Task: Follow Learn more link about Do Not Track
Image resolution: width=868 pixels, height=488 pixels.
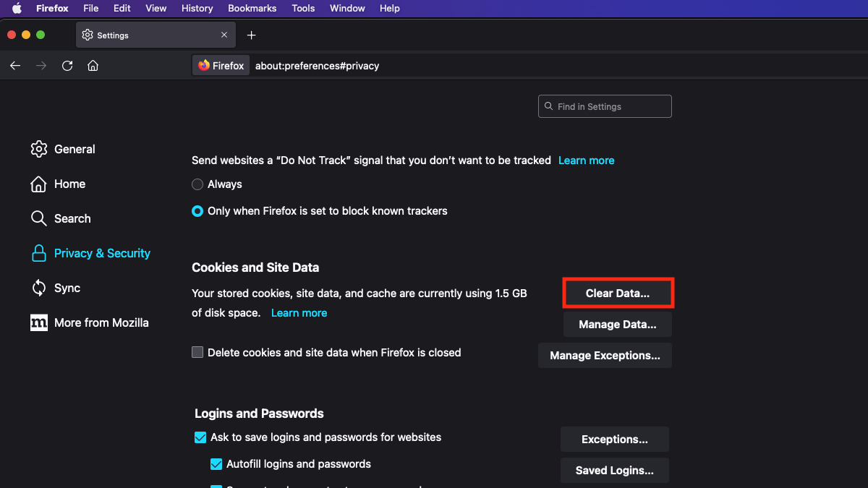Action: 586,160
